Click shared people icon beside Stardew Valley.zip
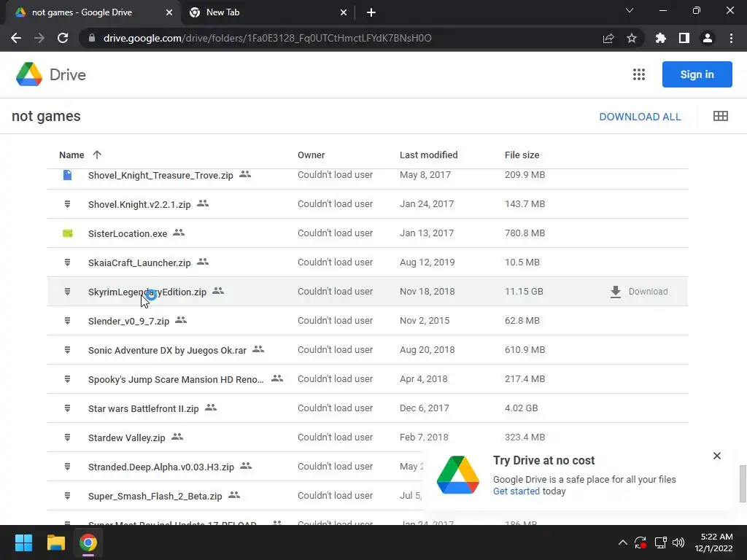This screenshot has width=747, height=560. pos(177,436)
